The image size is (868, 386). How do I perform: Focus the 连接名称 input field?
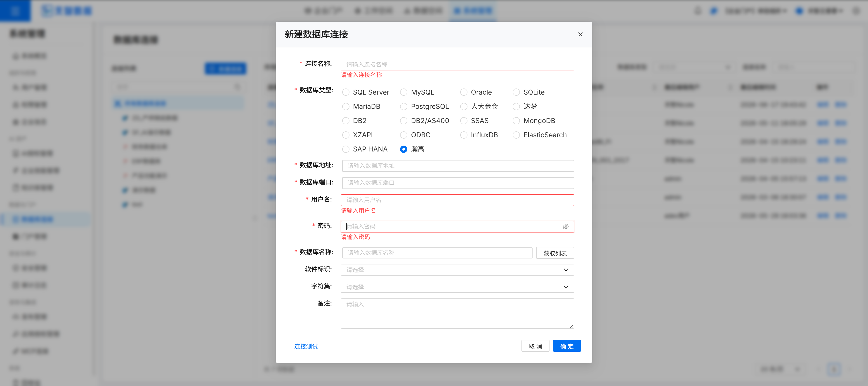(x=457, y=64)
